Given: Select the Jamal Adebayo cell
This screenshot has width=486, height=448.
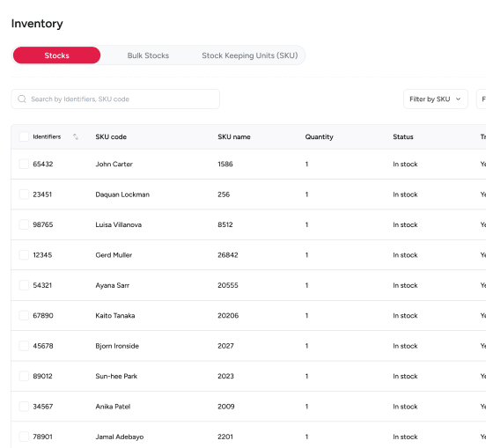Looking at the screenshot, I should (x=120, y=437).
